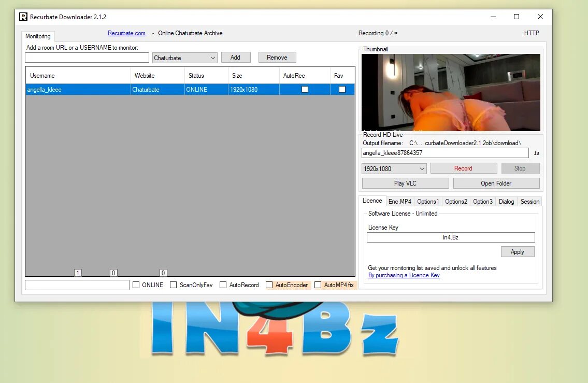The width and height of the screenshot is (588, 383).
Task: Click the output filename input field
Action: [445, 153]
